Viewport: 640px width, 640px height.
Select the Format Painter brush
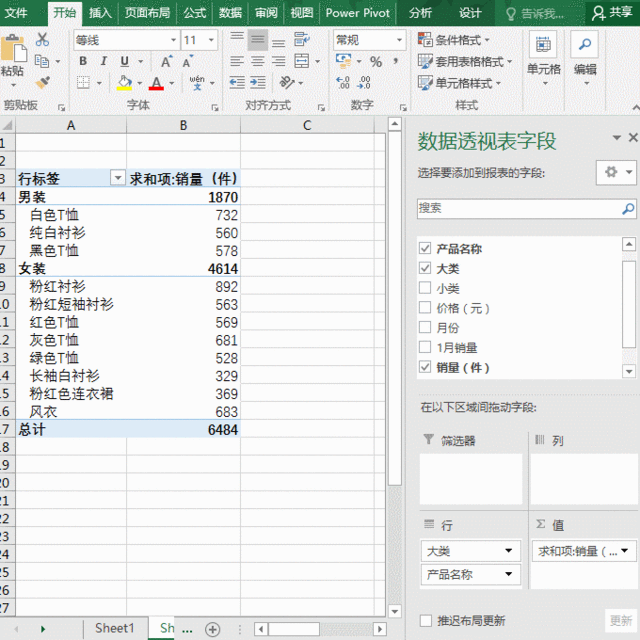pyautogui.click(x=42, y=82)
